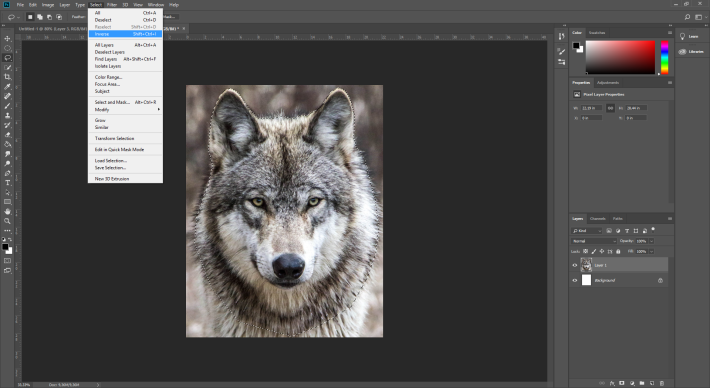Choose Deselect from Select menu
Viewport: 710px width, 388px height.
point(125,20)
